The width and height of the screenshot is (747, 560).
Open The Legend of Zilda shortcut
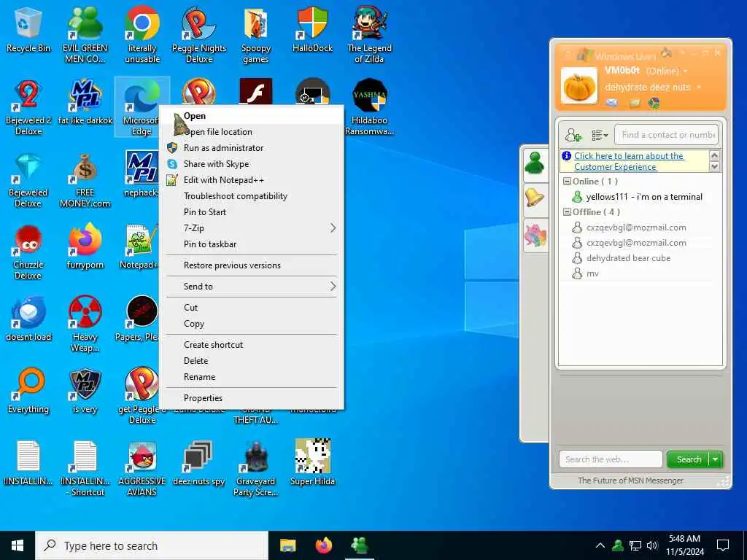pyautogui.click(x=369, y=35)
